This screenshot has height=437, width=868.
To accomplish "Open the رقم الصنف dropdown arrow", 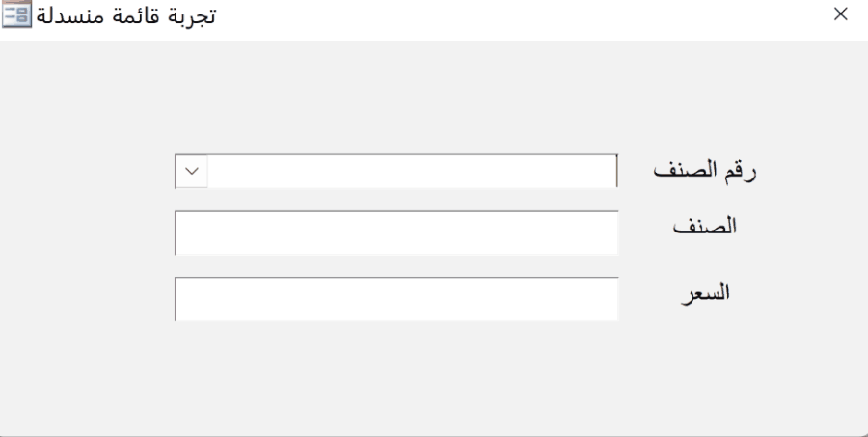I will click(x=192, y=171).
